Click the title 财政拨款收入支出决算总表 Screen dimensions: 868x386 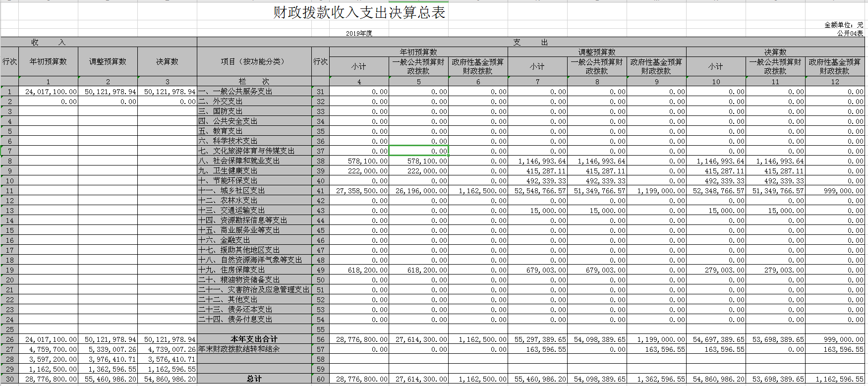coord(359,13)
